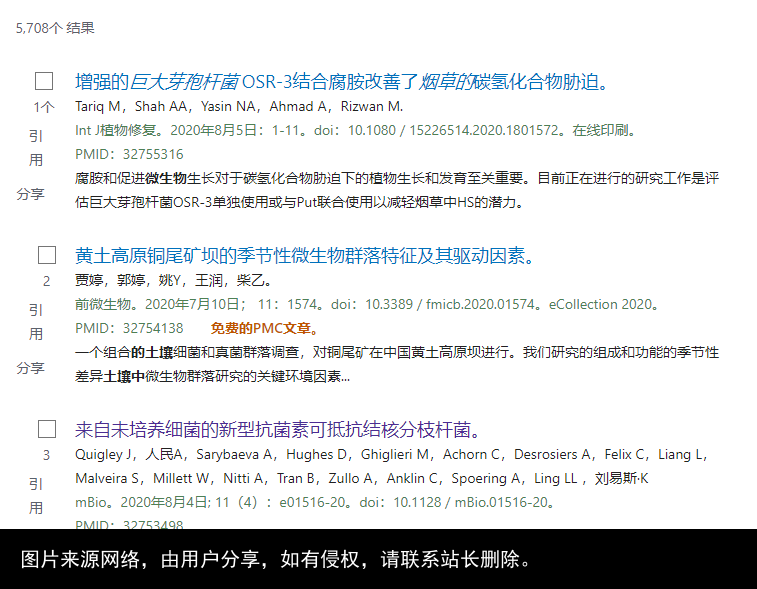Open the 来自未培养细菌的新型抗菌素 article title

(278, 429)
